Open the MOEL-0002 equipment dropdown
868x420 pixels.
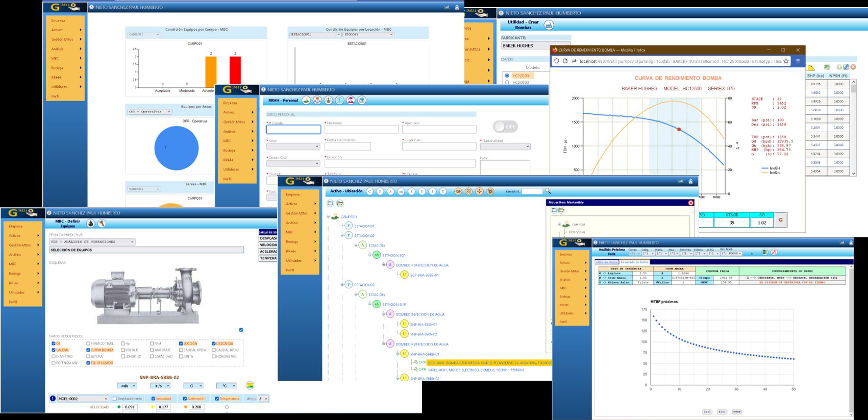(x=83, y=399)
